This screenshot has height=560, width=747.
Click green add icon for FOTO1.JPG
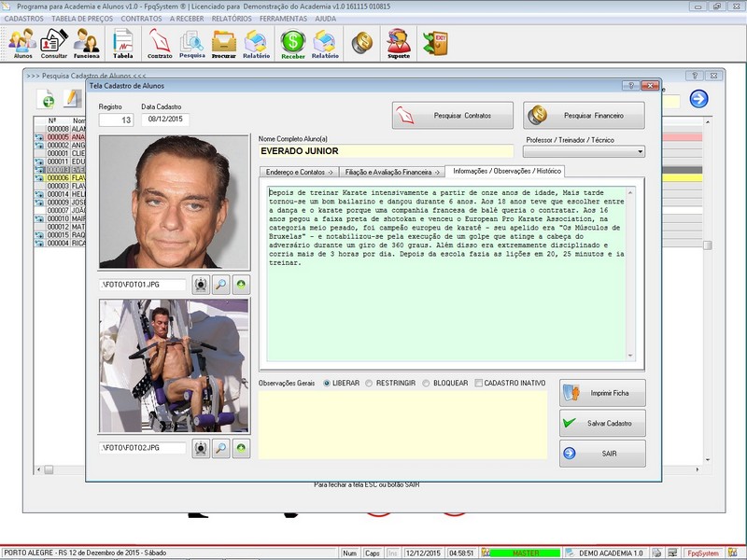[x=241, y=285]
